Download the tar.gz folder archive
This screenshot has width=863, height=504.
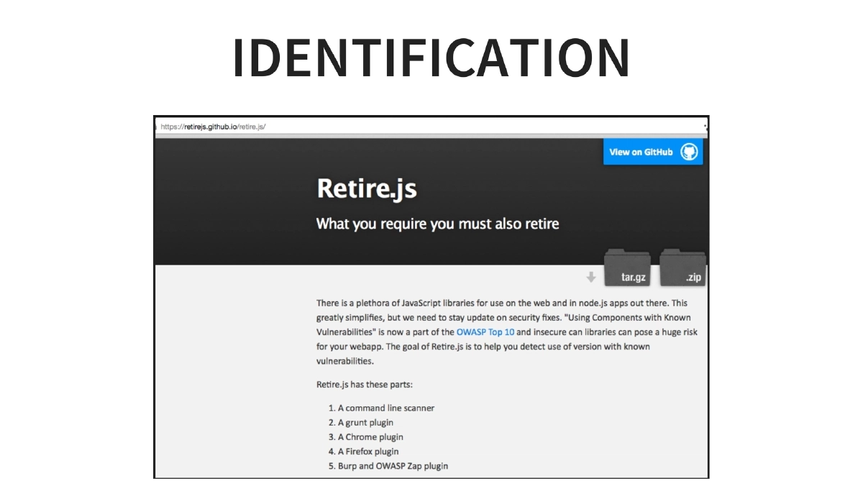627,270
